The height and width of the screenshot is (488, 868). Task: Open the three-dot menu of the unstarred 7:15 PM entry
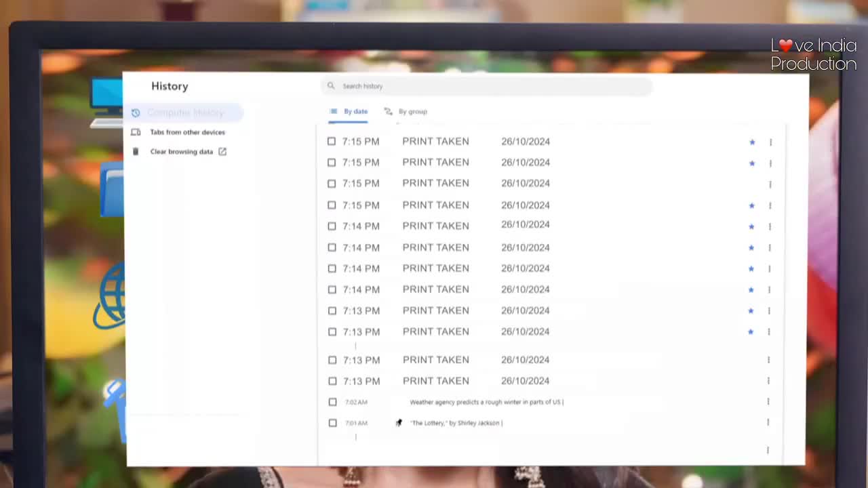tap(770, 184)
